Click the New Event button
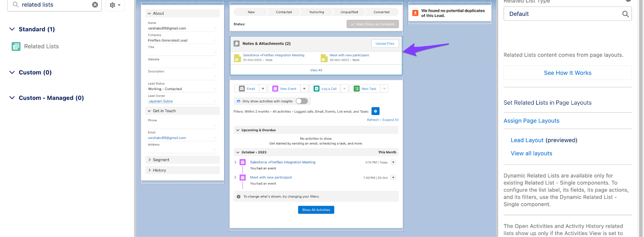This screenshot has width=644, height=237. click(x=284, y=89)
